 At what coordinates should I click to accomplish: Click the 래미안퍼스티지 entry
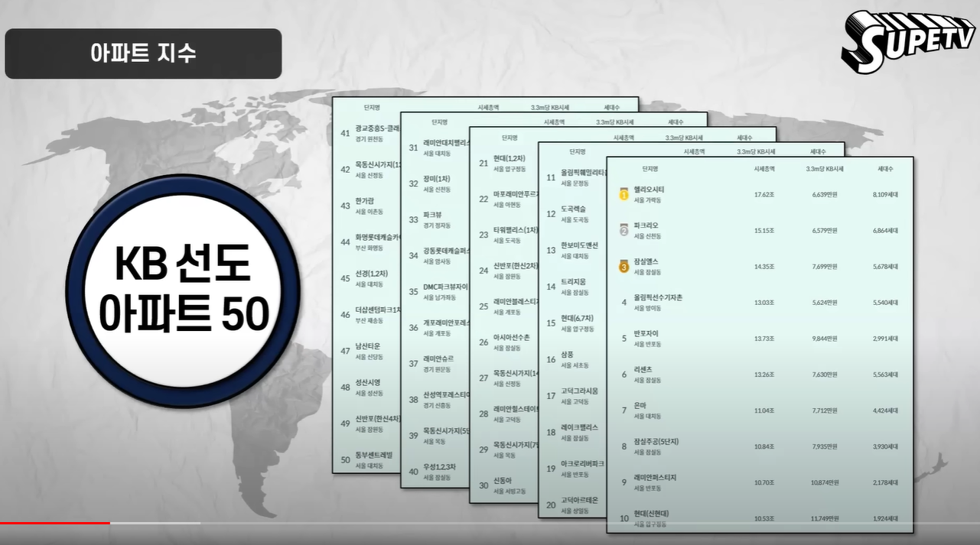point(655,478)
